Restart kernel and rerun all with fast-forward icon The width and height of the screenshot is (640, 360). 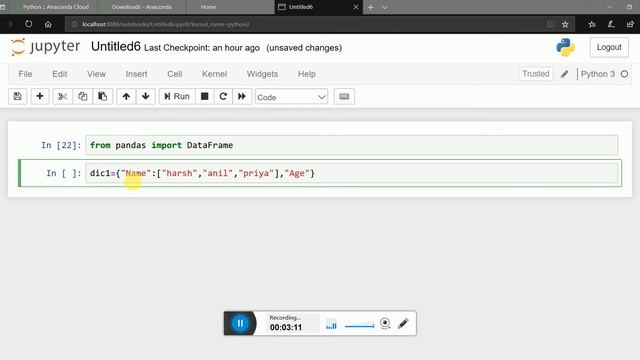click(x=242, y=97)
